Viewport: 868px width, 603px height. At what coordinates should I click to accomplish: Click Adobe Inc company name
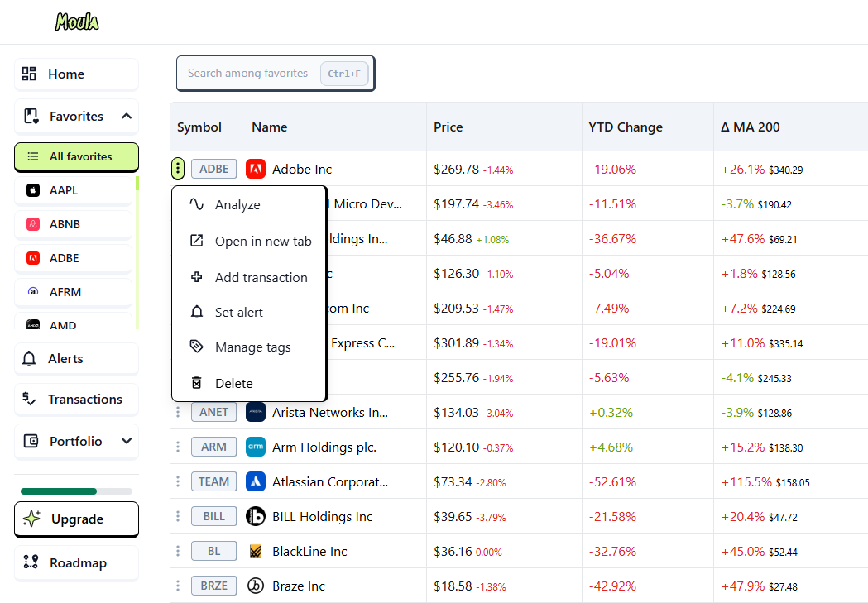coord(302,170)
